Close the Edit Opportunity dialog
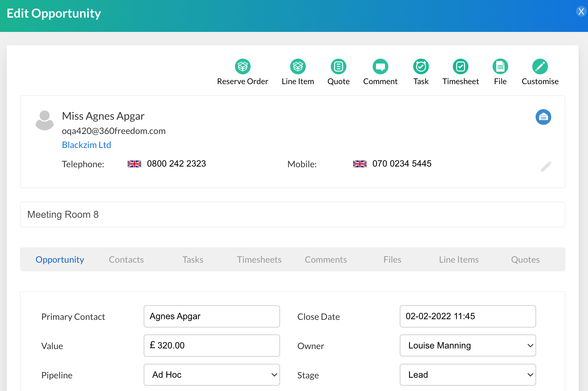 (x=581, y=12)
